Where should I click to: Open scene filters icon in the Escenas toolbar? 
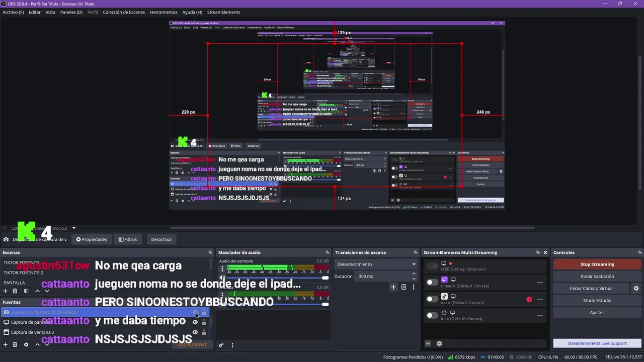point(26,291)
